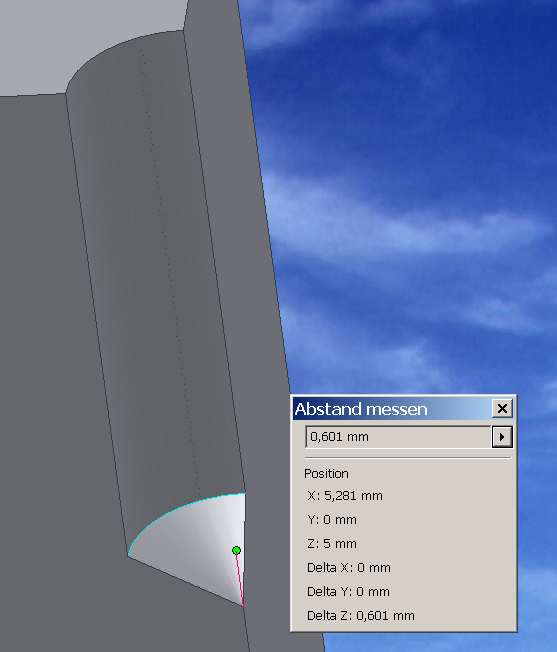Click the Abstand messen title bar
Viewport: 557px width, 652px height.
coord(392,409)
